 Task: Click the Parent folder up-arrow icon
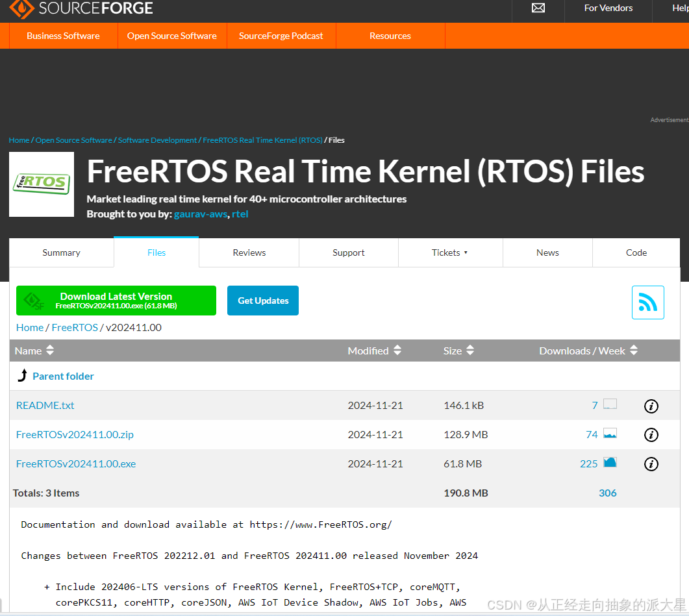[x=23, y=375]
